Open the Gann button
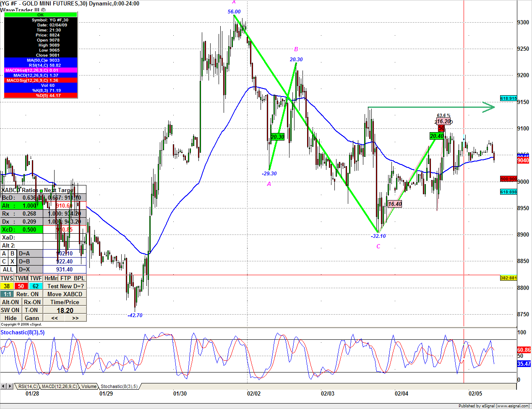 [x=32, y=318]
